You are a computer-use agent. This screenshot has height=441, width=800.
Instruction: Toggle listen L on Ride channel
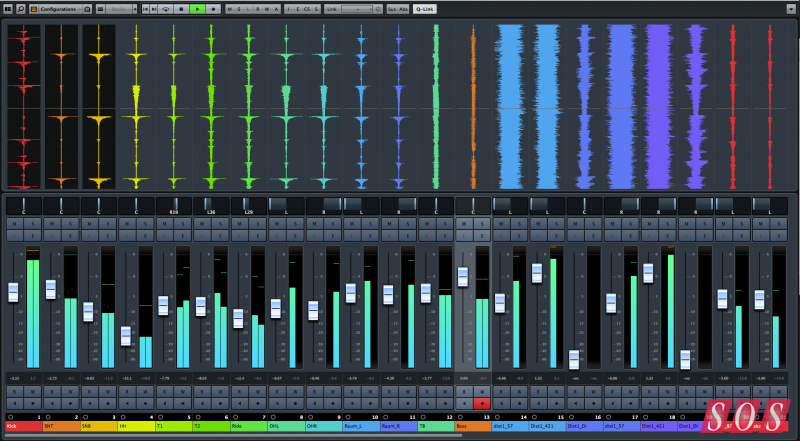coord(239,235)
